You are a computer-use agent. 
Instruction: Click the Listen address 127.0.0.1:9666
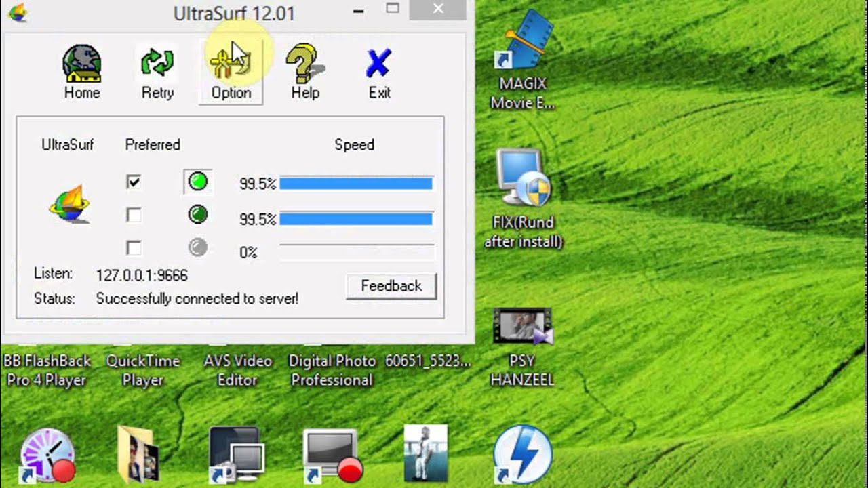pos(142,276)
